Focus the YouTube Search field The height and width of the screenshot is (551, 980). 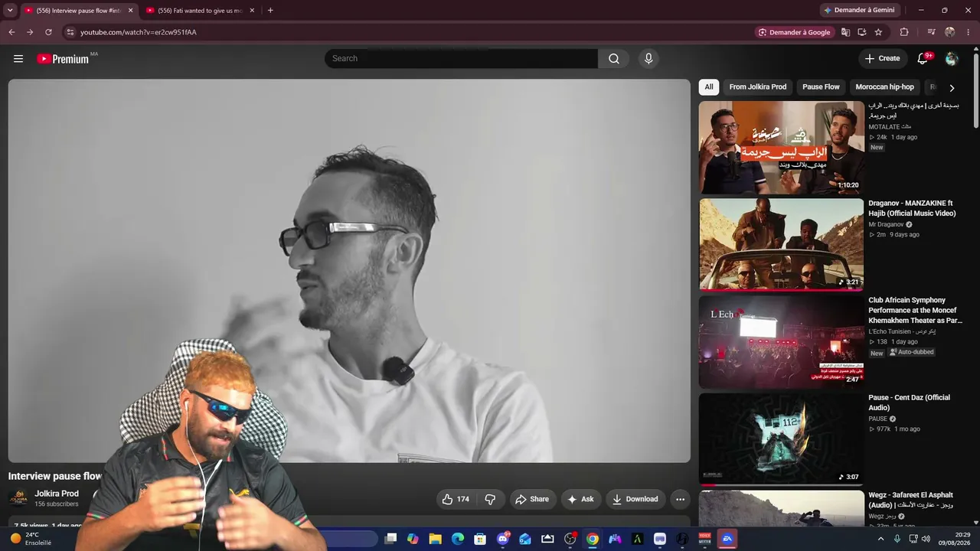pyautogui.click(x=461, y=59)
